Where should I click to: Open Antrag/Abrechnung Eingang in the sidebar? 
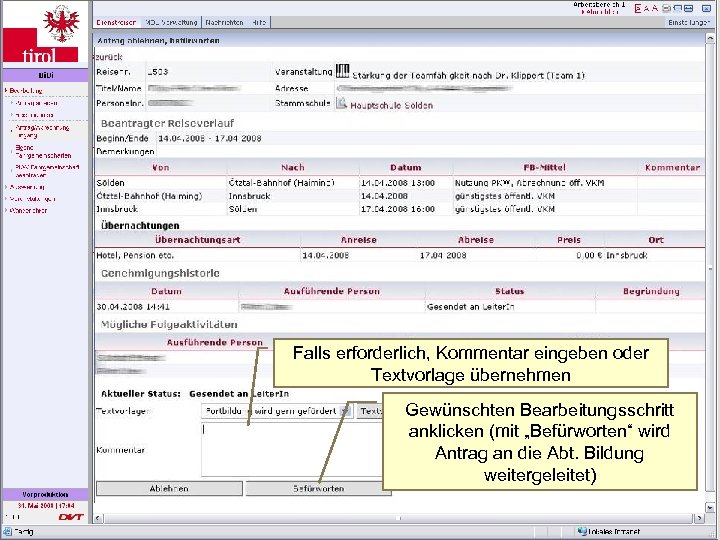pos(42,131)
